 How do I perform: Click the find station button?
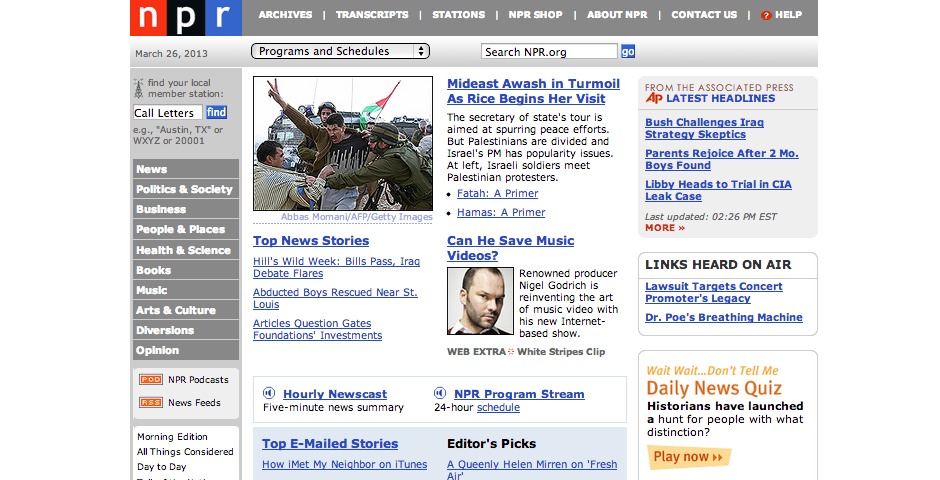[x=216, y=112]
